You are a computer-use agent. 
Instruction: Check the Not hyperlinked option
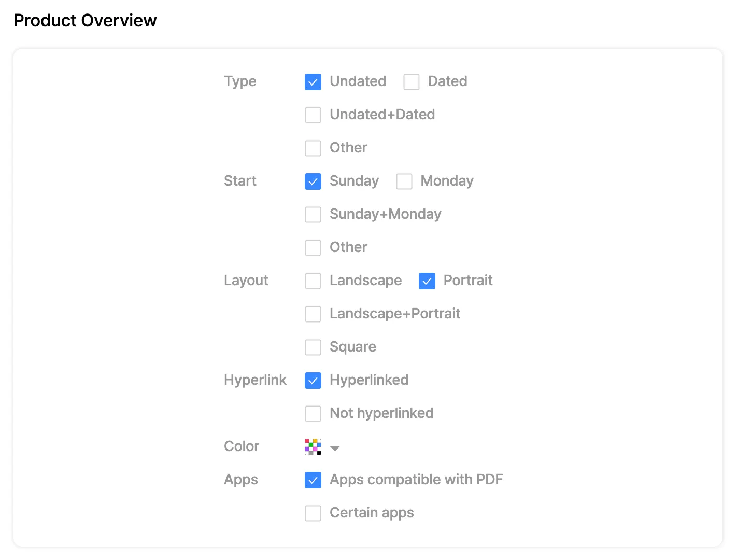coord(313,414)
